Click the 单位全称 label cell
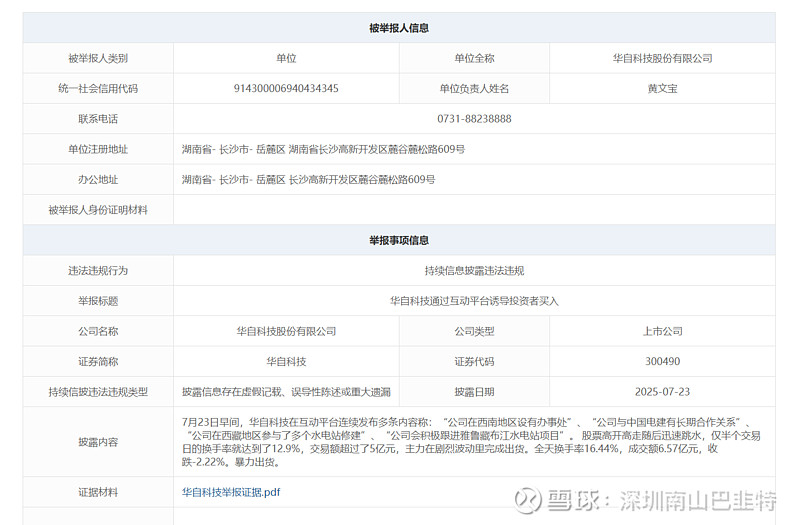This screenshot has height=525, width=800. (x=474, y=58)
